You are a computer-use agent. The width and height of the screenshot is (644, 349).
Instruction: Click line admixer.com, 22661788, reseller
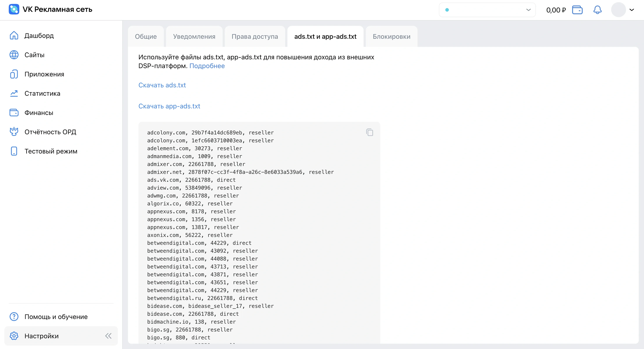tap(196, 164)
